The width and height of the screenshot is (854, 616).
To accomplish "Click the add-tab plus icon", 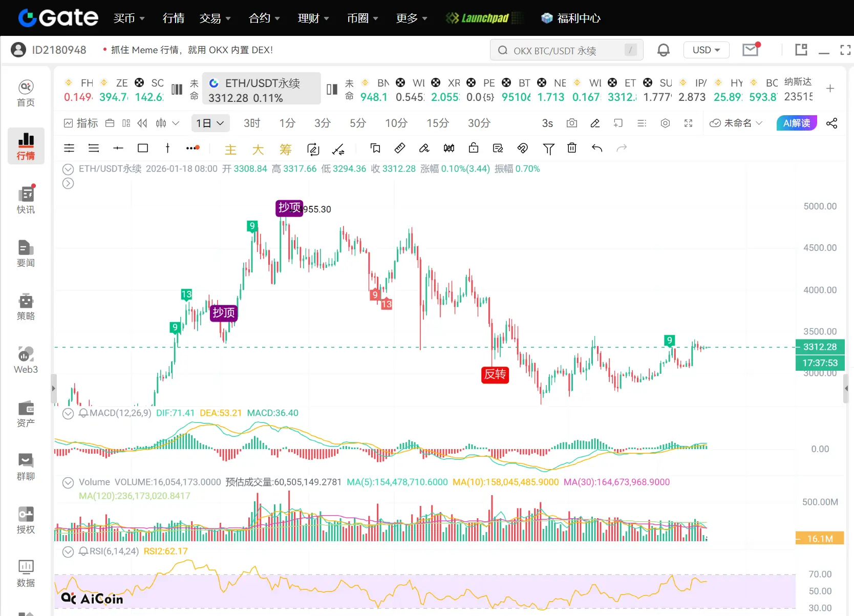I will (x=830, y=88).
